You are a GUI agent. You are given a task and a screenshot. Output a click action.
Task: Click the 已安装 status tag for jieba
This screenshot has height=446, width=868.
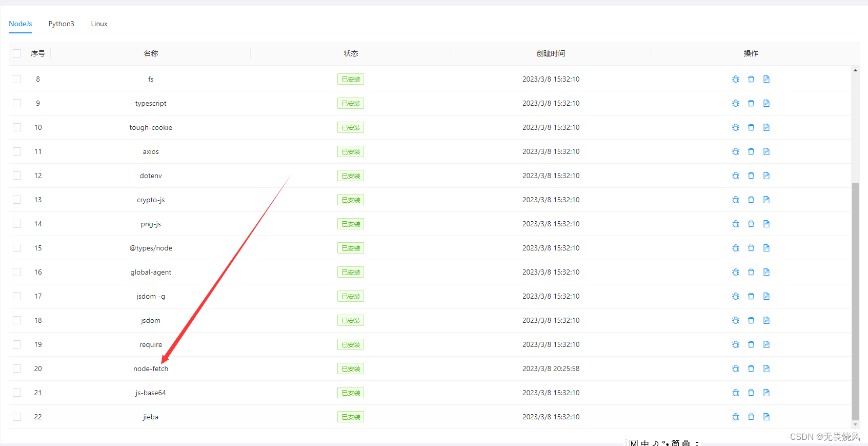pos(351,417)
